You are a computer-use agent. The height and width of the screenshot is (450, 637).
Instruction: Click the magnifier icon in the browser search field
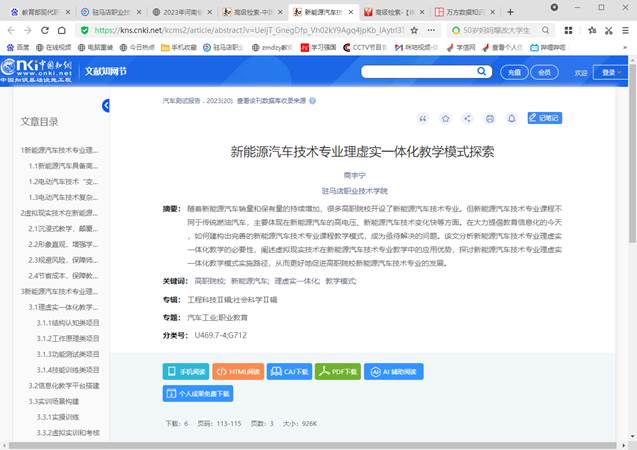click(545, 30)
